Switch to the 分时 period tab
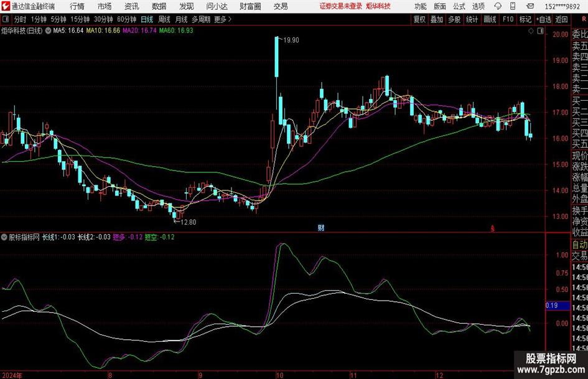 [21, 19]
